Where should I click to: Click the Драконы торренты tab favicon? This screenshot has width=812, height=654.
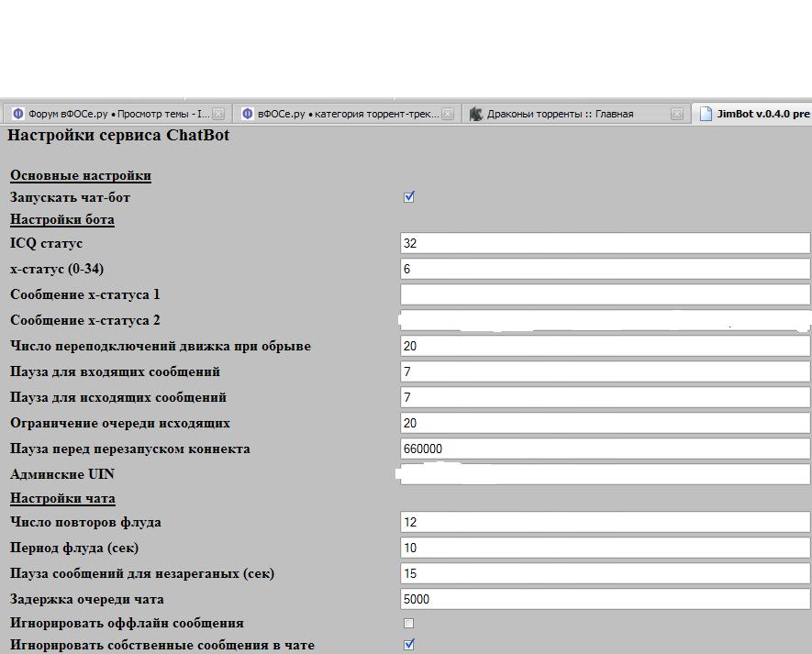(x=475, y=114)
